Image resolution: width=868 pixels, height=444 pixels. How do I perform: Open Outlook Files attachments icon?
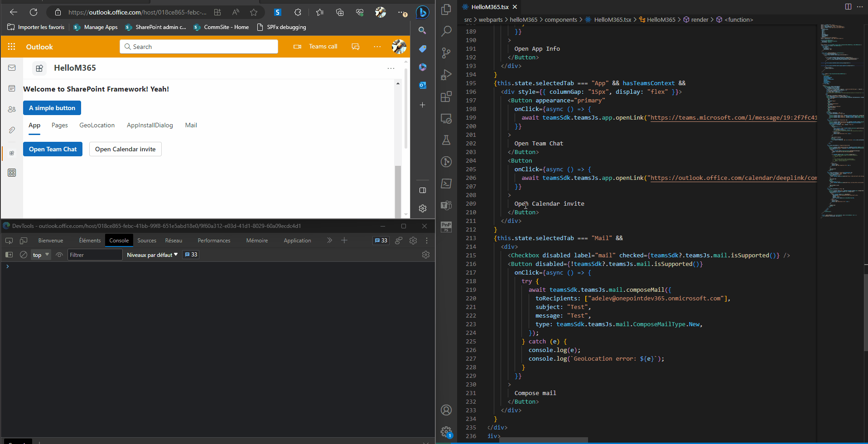tap(12, 130)
